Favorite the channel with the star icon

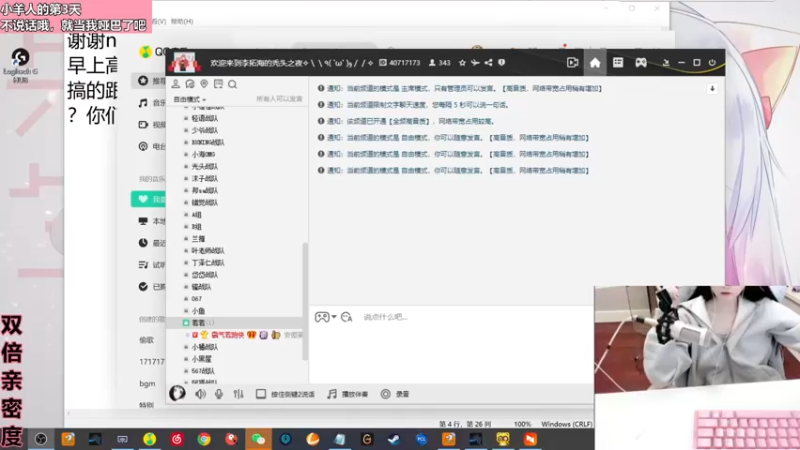462,63
